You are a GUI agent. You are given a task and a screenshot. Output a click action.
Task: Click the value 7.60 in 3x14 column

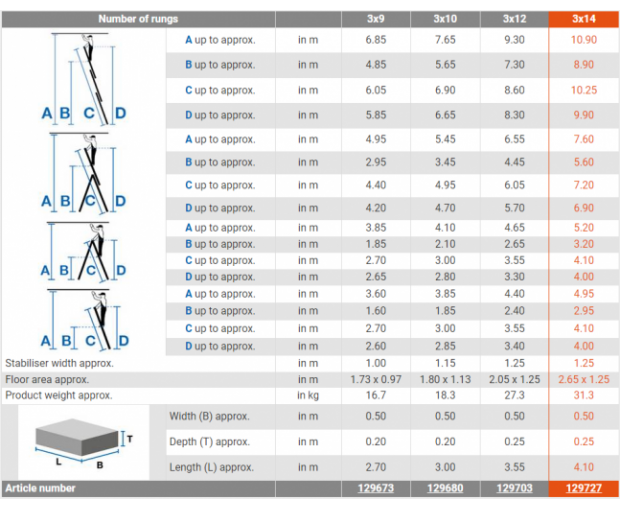coord(584,139)
